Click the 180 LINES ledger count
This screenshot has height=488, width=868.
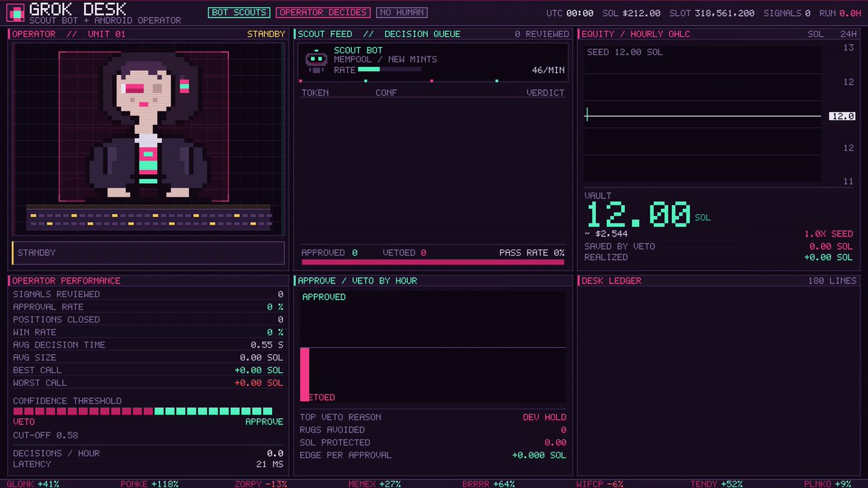pos(833,281)
